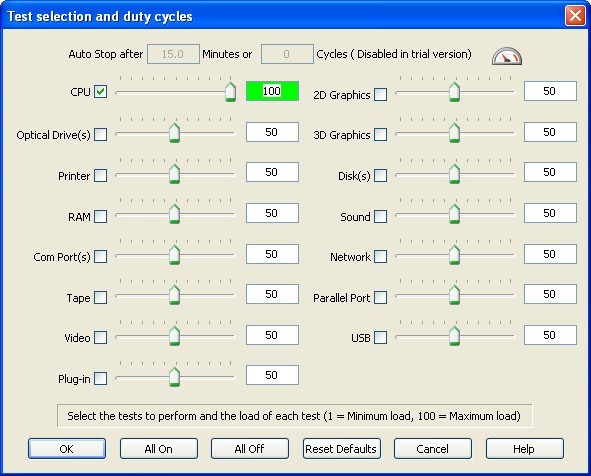Select the Sound load value box
591x476 pixels.
point(550,213)
